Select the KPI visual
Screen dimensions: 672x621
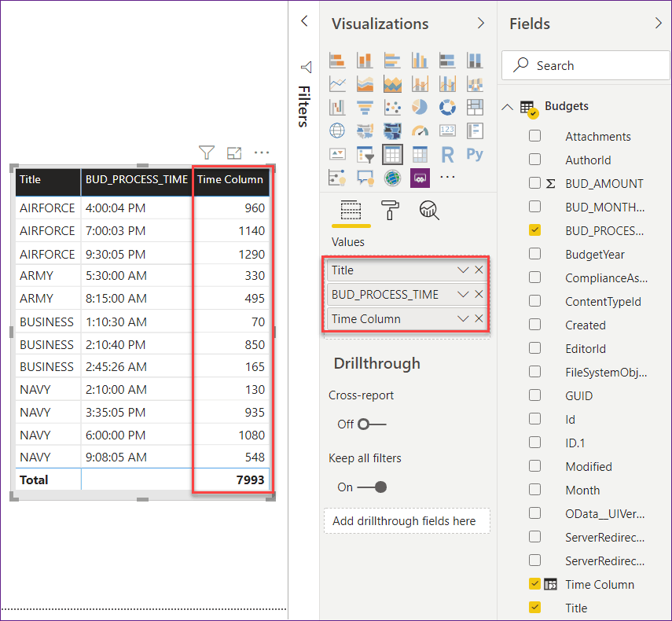[x=337, y=154]
